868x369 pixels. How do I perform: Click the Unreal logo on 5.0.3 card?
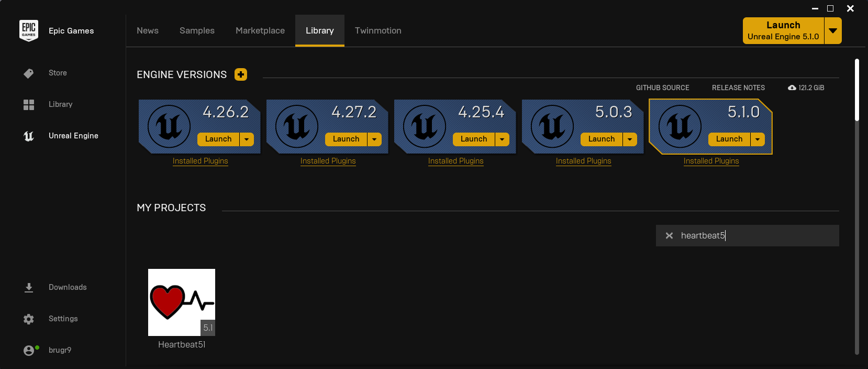[x=552, y=126]
